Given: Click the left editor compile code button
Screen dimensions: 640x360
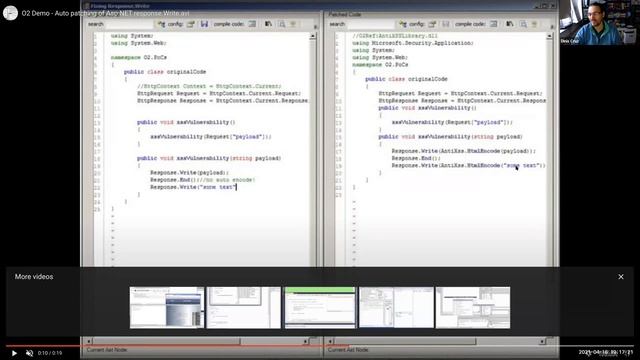Looking at the screenshot, I should point(229,24).
